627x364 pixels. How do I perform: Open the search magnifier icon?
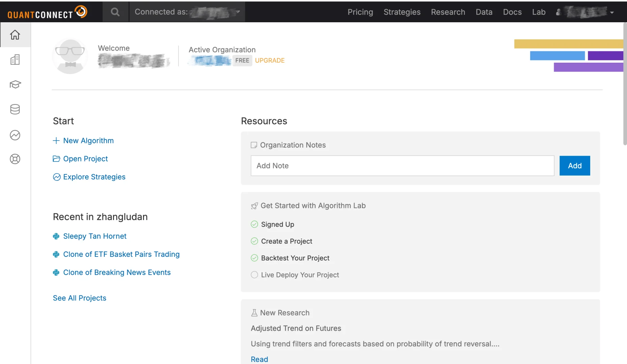tap(115, 12)
